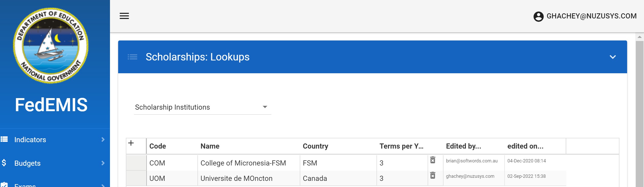Click the list icon beside Scholarships: Lookups
This screenshot has height=187, width=644.
point(132,57)
